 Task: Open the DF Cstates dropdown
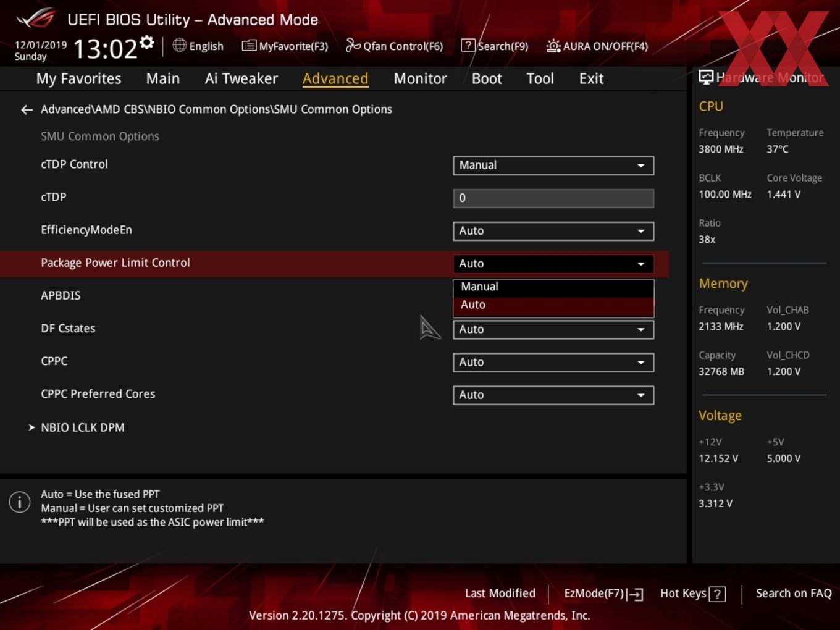click(x=553, y=329)
